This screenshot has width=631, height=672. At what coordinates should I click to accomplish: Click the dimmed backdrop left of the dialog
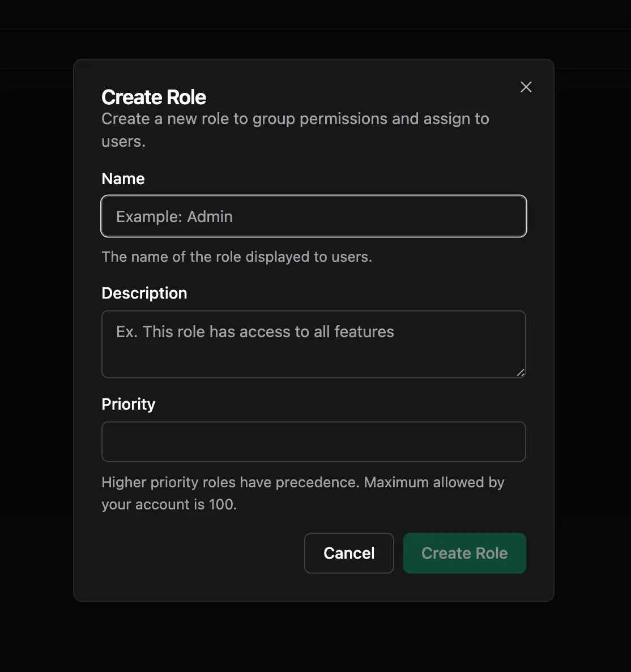click(x=36, y=340)
